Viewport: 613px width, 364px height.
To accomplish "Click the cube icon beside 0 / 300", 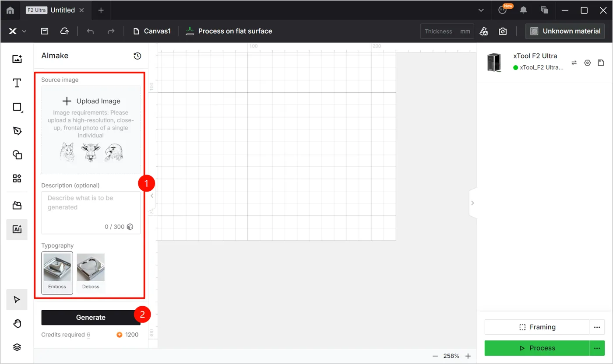I will point(130,227).
